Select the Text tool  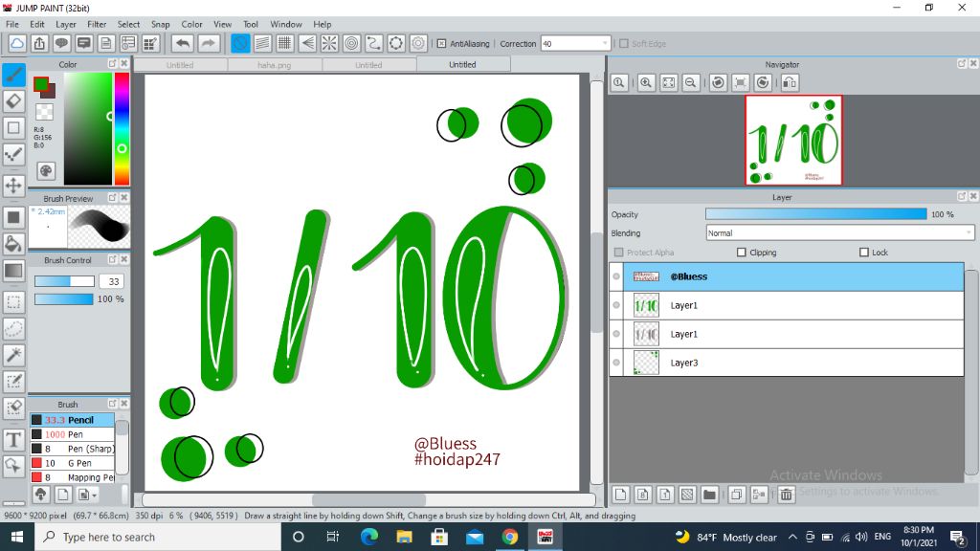coord(13,440)
